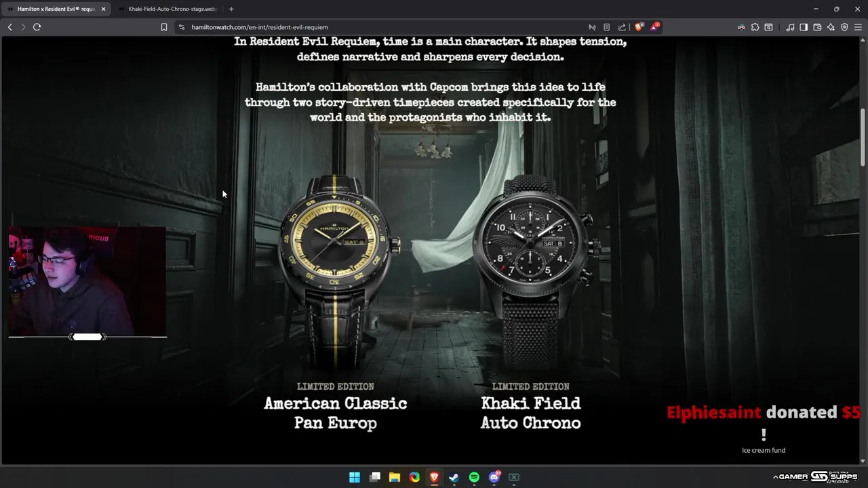Open Steam from the taskbar
This screenshot has height=488, width=868.
click(454, 477)
